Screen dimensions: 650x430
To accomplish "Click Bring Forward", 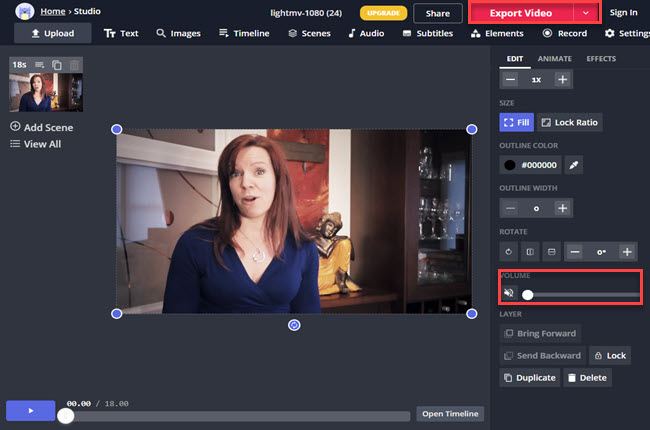I will point(540,333).
